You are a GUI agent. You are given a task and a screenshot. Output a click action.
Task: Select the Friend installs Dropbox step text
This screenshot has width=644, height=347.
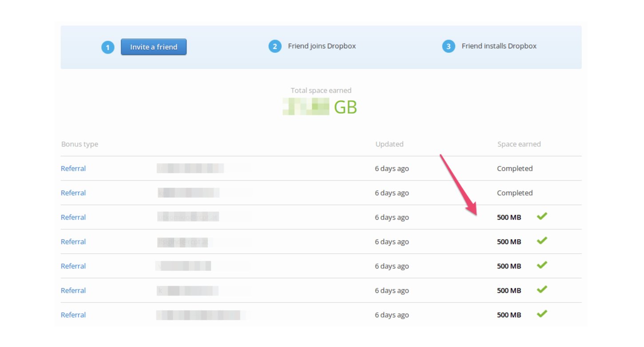tap(499, 46)
